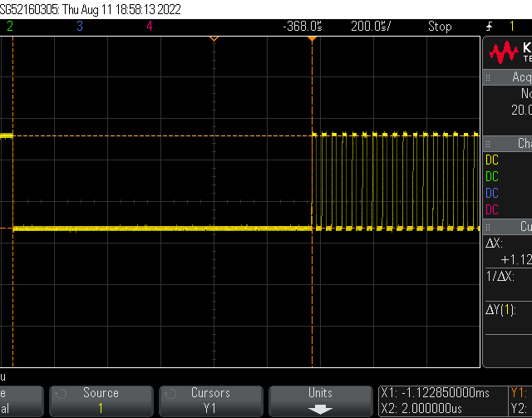The height and width of the screenshot is (418, 532).
Task: Select channel 4 indicator in top bar
Action: (150, 26)
